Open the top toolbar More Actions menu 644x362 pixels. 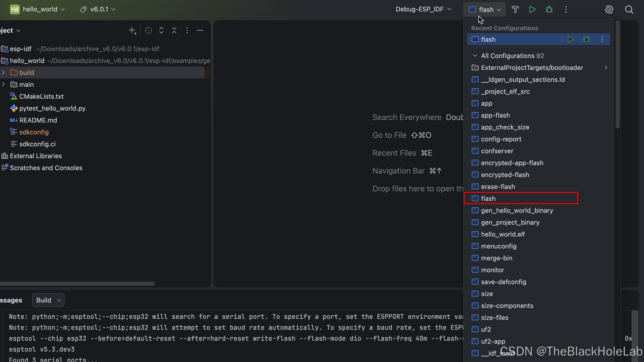tap(566, 9)
